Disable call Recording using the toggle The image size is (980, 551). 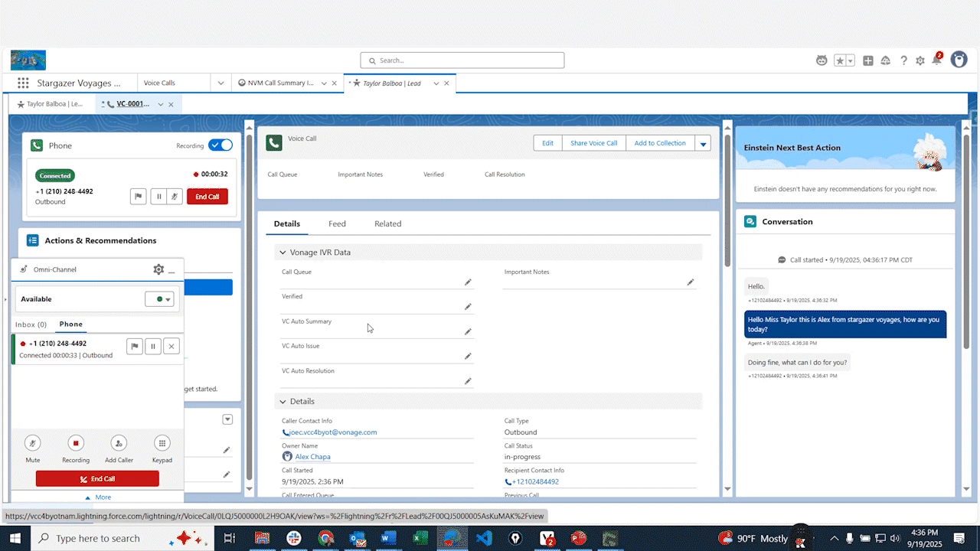click(x=220, y=145)
